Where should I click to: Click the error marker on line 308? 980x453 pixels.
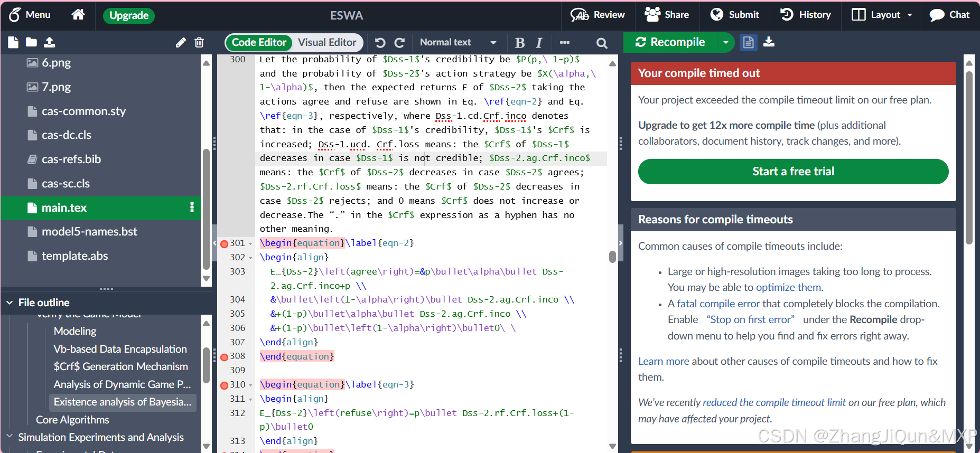pos(224,357)
